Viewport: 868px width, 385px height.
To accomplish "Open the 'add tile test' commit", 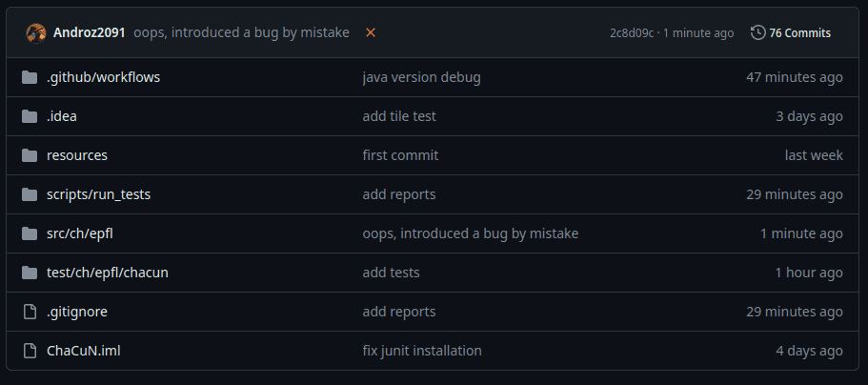I will click(399, 116).
